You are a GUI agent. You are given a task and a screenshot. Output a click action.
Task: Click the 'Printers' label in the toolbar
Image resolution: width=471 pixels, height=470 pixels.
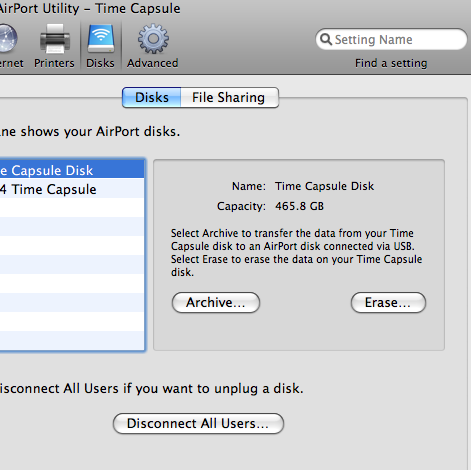[x=54, y=63]
